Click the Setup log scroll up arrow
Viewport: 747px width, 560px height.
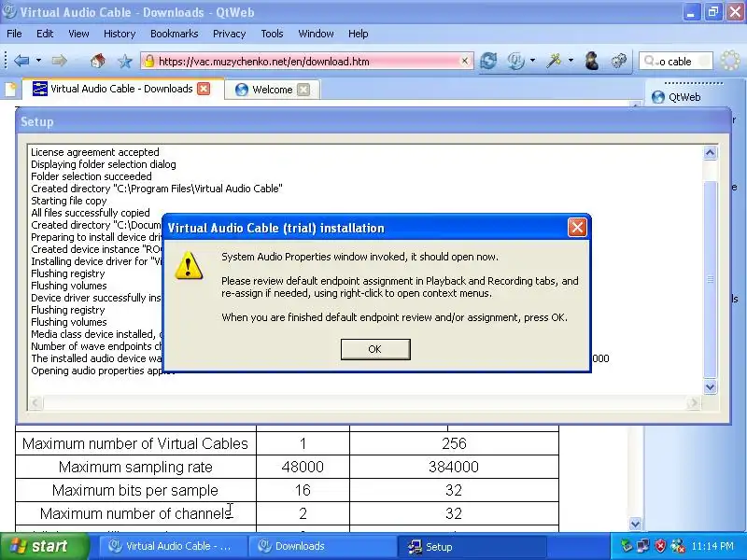pyautogui.click(x=710, y=153)
